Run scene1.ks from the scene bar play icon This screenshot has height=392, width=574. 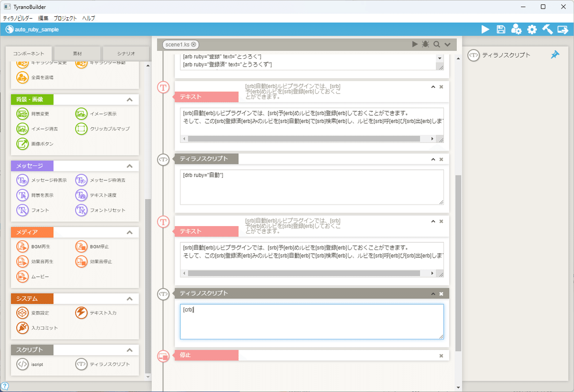pos(415,44)
